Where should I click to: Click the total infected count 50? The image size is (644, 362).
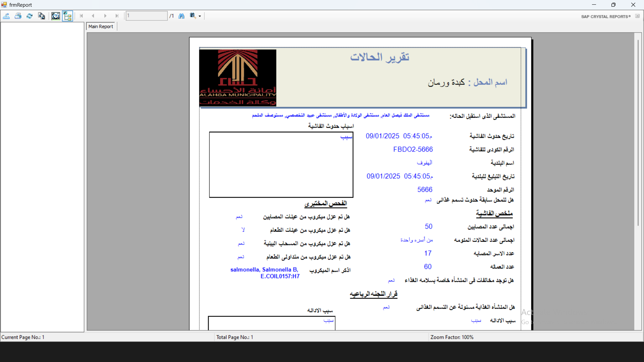429,227
